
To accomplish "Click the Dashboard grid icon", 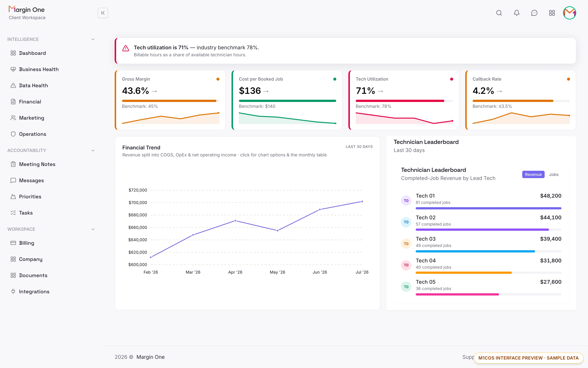I will pyautogui.click(x=13, y=53).
